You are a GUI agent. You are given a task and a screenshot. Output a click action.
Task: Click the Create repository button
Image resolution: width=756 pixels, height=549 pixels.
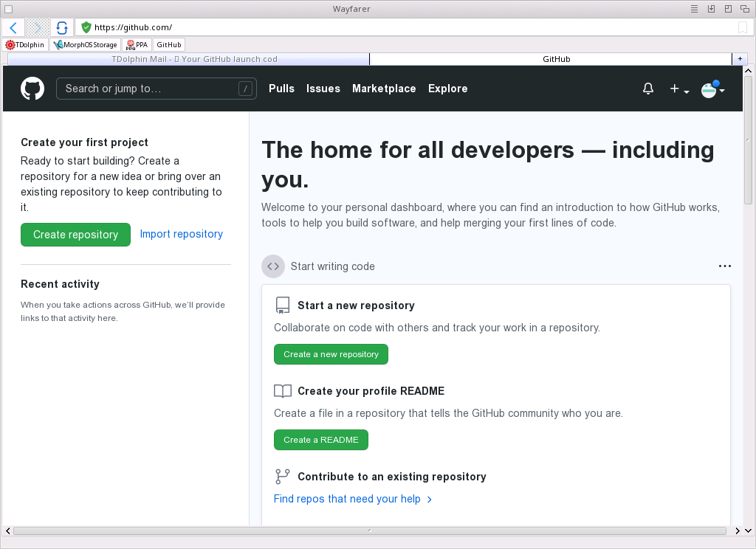[76, 235]
